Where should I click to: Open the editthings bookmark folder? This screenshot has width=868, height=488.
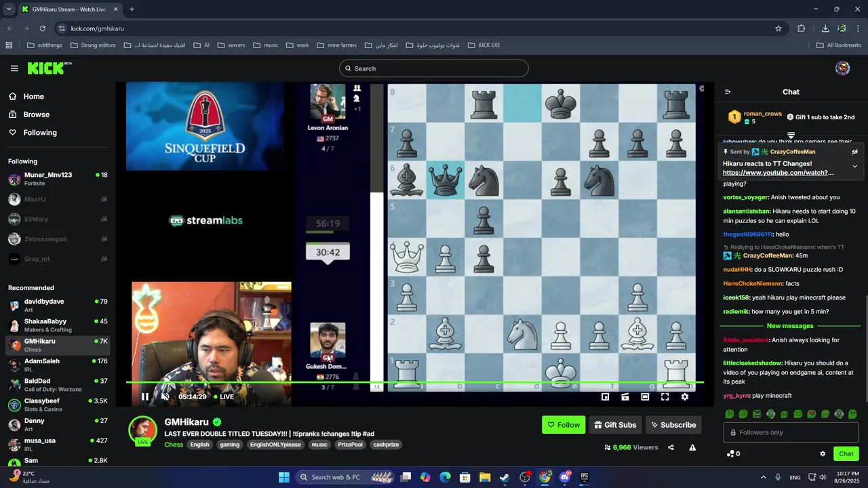coord(45,45)
